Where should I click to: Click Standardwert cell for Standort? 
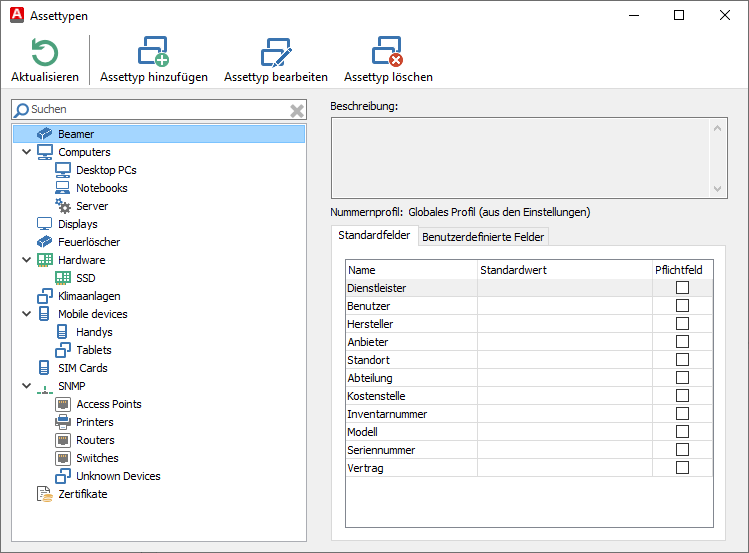click(x=565, y=360)
